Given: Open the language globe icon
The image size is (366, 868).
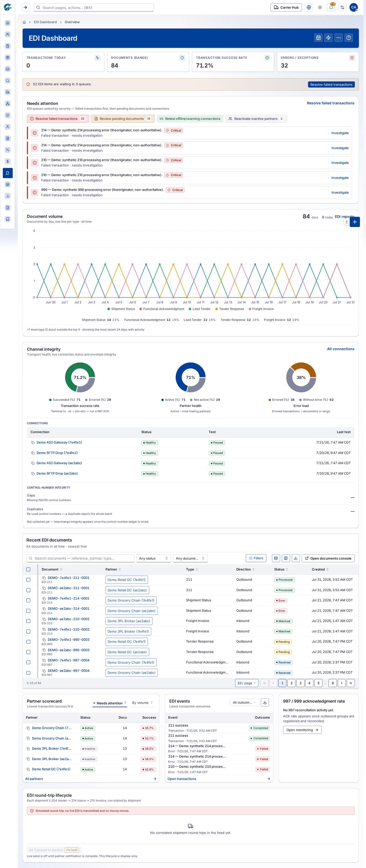Looking at the screenshot, I should point(309,7).
